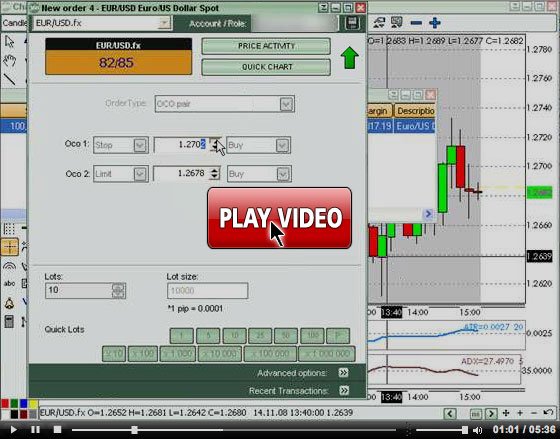The width and height of the screenshot is (560, 439).
Task: Click the orange 82/85 price tile
Action: [119, 63]
